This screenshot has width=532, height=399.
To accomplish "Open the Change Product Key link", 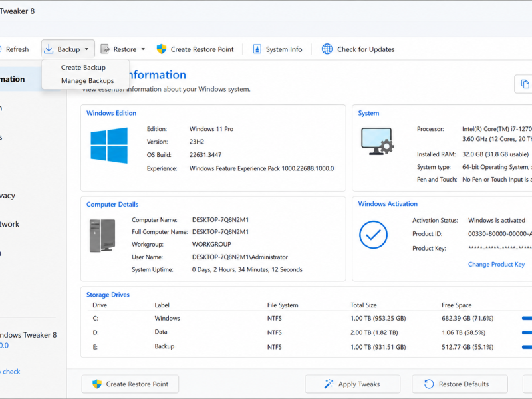I will click(496, 264).
